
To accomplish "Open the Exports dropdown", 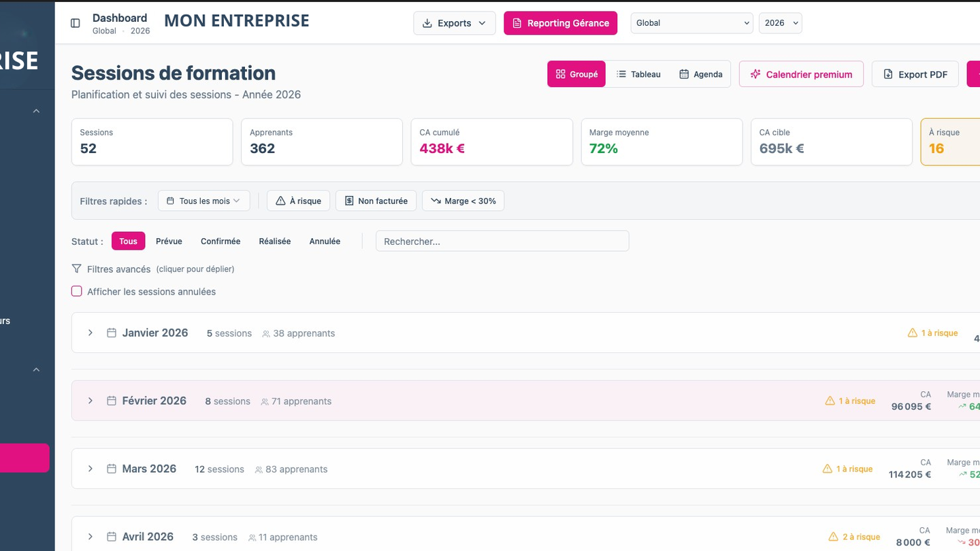I will [x=455, y=23].
